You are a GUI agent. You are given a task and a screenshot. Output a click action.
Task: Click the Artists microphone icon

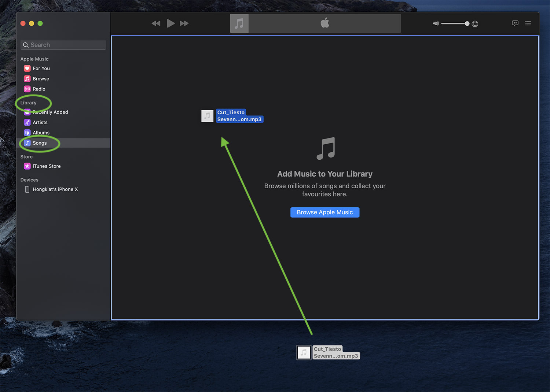tap(27, 122)
